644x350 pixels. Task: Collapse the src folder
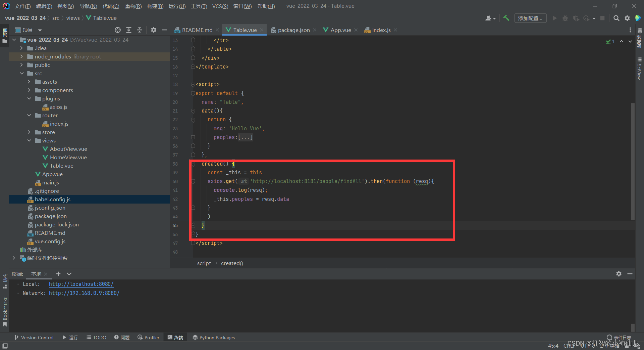pos(21,73)
